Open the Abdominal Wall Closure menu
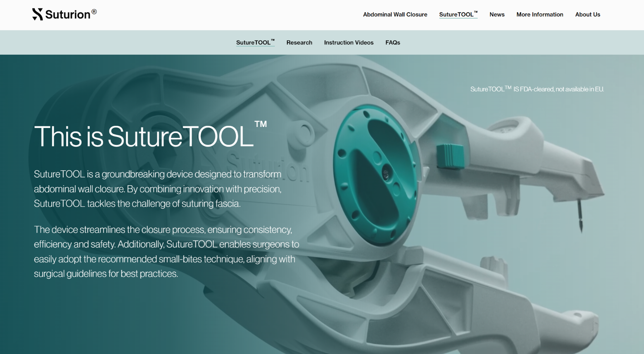The width and height of the screenshot is (644, 354). tap(395, 15)
